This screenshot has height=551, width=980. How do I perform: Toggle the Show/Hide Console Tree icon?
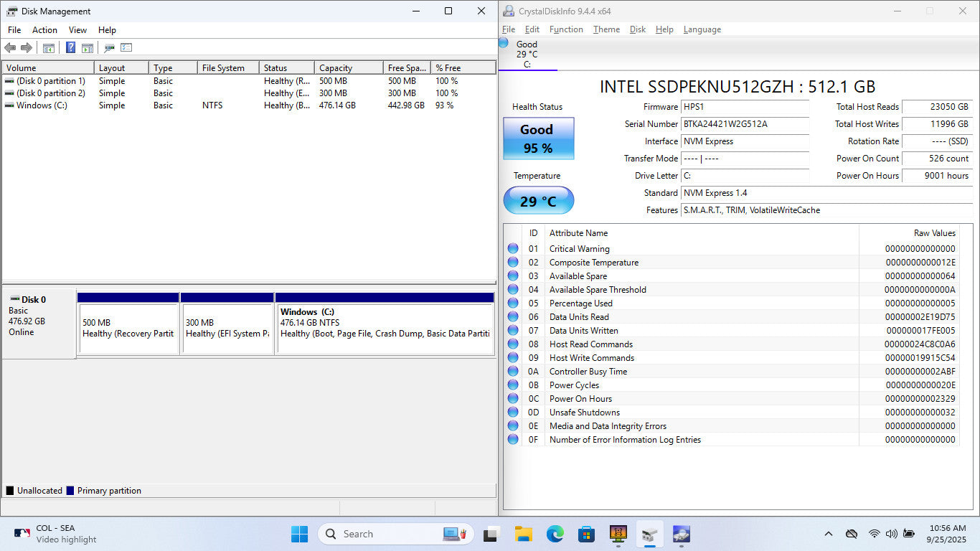49,48
